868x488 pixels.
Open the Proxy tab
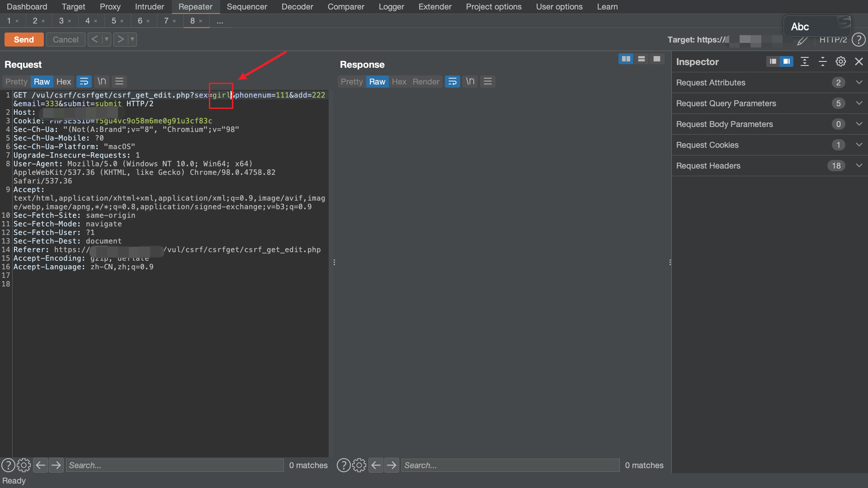click(x=110, y=7)
